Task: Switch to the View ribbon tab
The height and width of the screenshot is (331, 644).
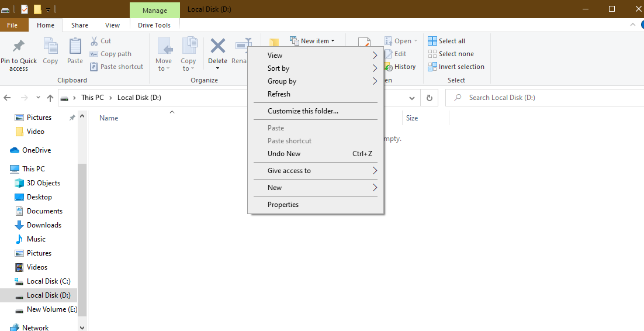Action: [112, 25]
